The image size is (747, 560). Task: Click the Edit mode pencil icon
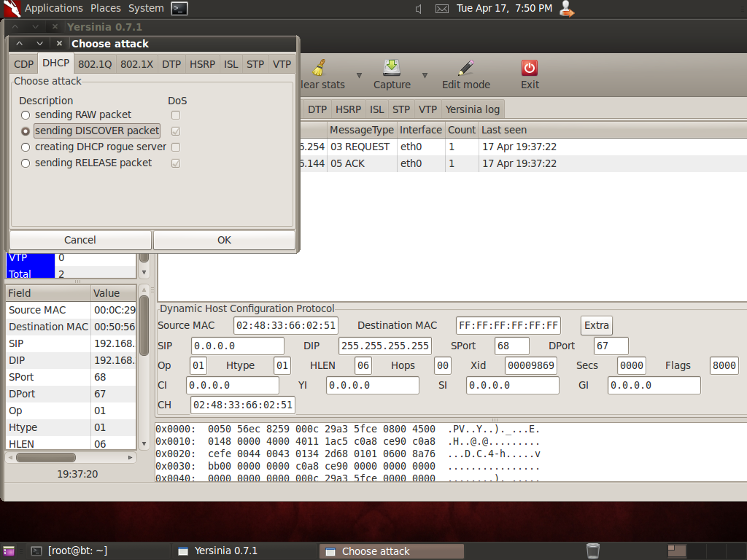(x=466, y=68)
